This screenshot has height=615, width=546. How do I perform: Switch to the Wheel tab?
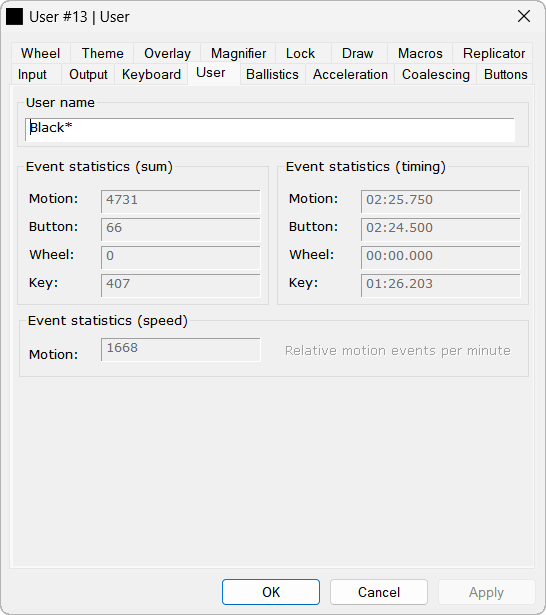tap(40, 53)
